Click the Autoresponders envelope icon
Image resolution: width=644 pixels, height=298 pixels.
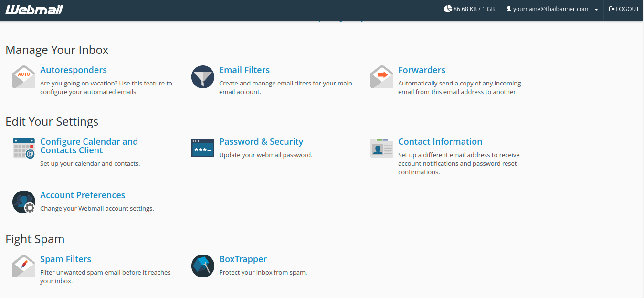(24, 77)
